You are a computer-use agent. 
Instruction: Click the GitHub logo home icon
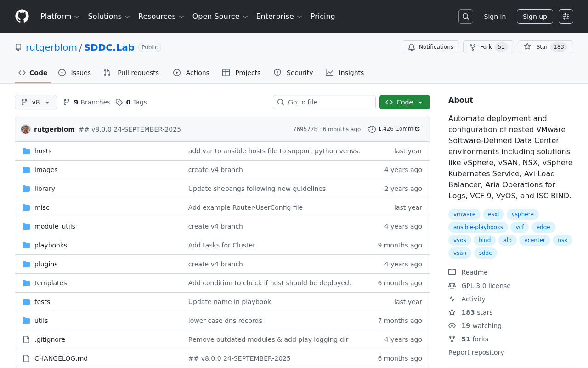click(x=22, y=16)
